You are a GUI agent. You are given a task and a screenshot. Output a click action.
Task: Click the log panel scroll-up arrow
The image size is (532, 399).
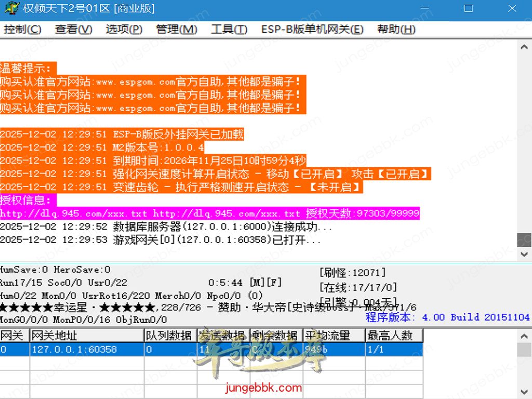tap(524, 47)
